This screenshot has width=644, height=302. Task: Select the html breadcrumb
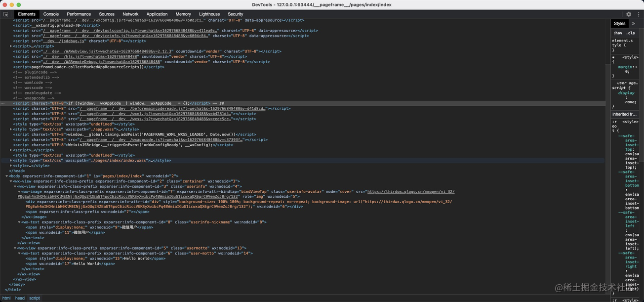(6, 298)
